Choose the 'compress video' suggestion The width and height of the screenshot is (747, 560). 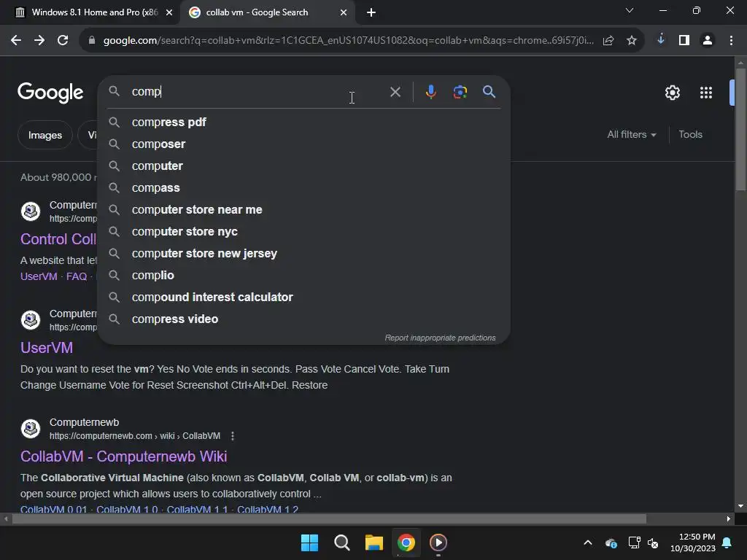point(304,319)
